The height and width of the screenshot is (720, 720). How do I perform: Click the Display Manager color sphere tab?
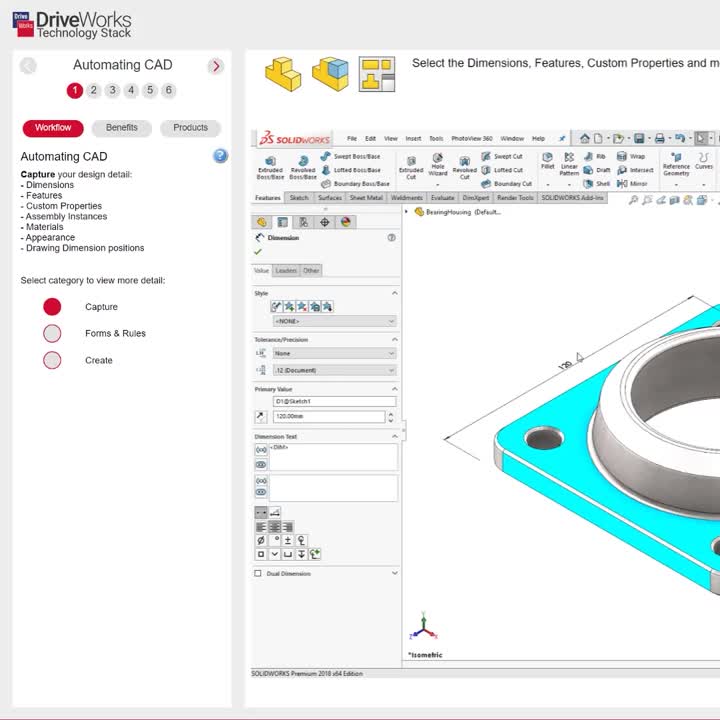pos(346,222)
